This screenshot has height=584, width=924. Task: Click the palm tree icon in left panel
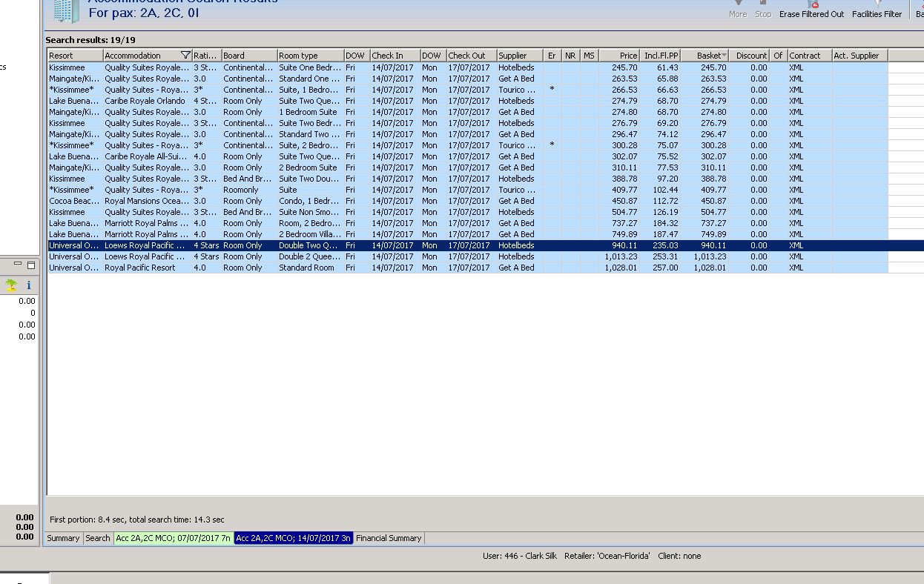(x=11, y=285)
